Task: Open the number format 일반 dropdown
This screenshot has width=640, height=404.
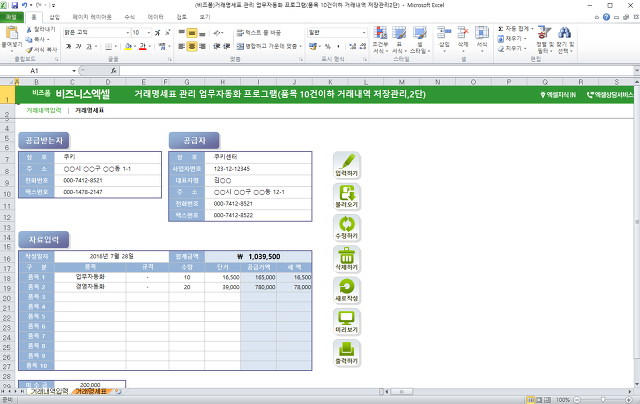Action: tap(364, 33)
